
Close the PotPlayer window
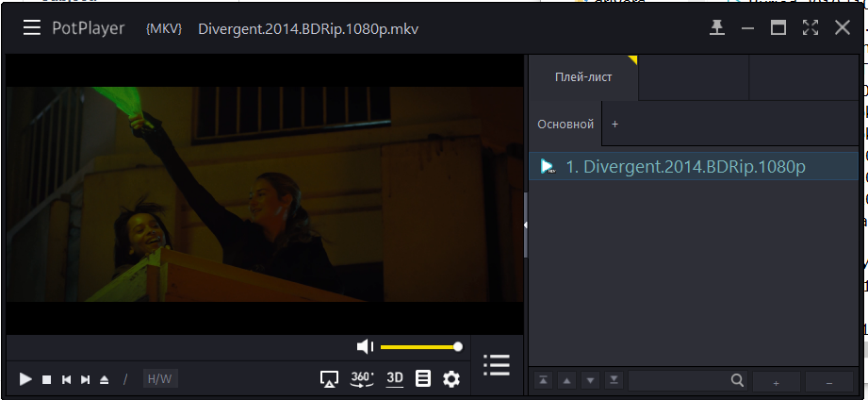tap(843, 27)
